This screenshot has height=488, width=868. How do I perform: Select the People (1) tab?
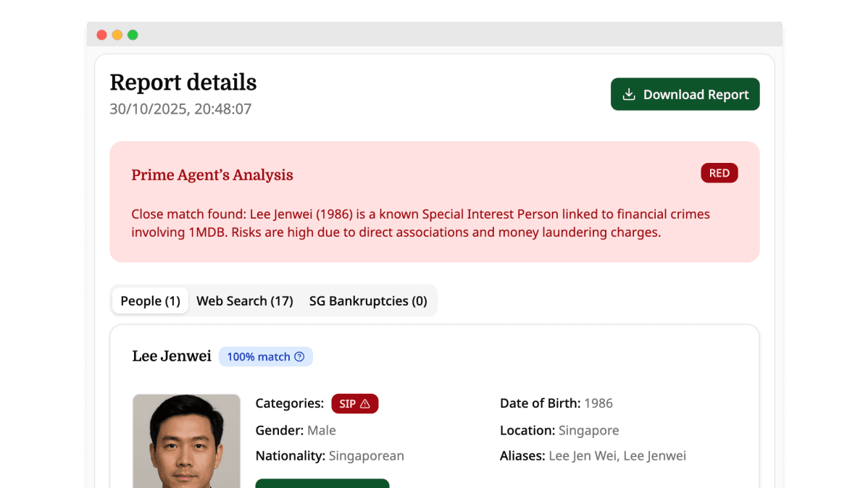tap(150, 301)
